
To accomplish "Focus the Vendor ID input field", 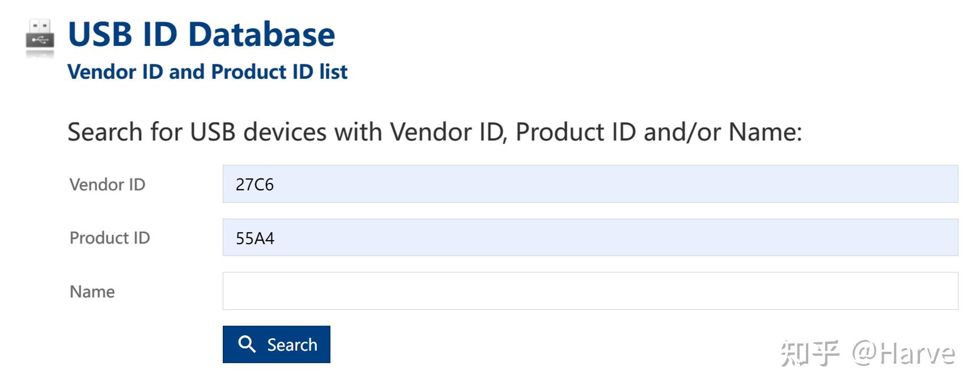I will pyautogui.click(x=589, y=184).
